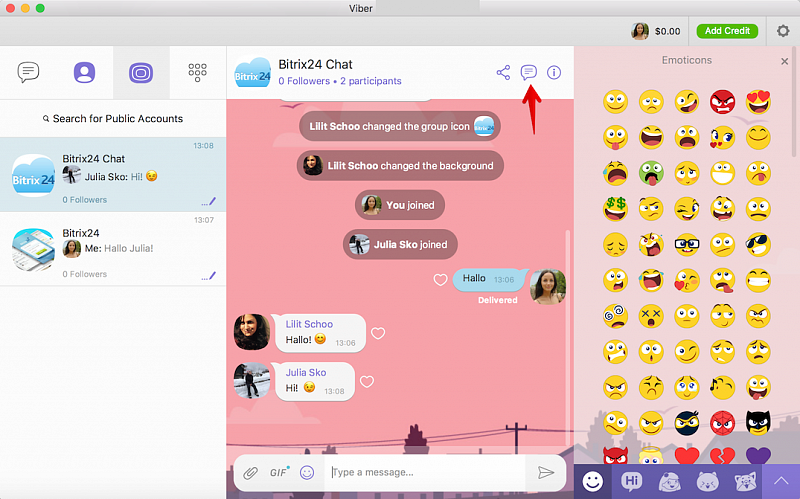The image size is (800, 499).
Task: Click the send message arrow
Action: pyautogui.click(x=545, y=472)
